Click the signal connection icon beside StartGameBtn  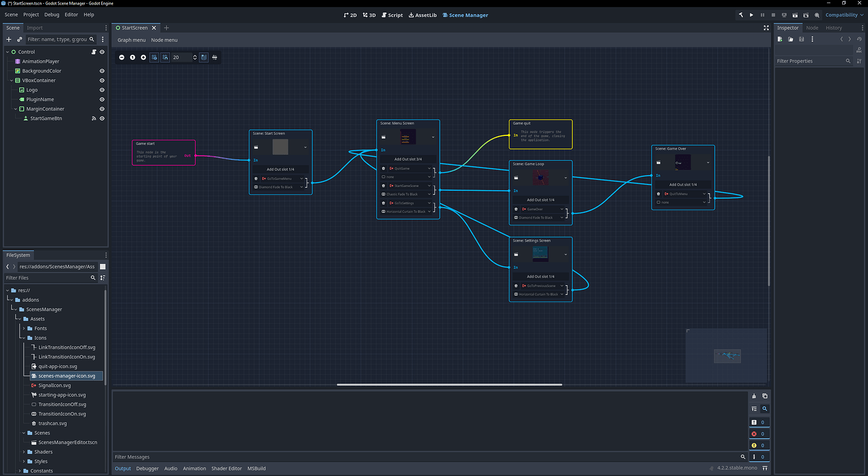point(95,118)
